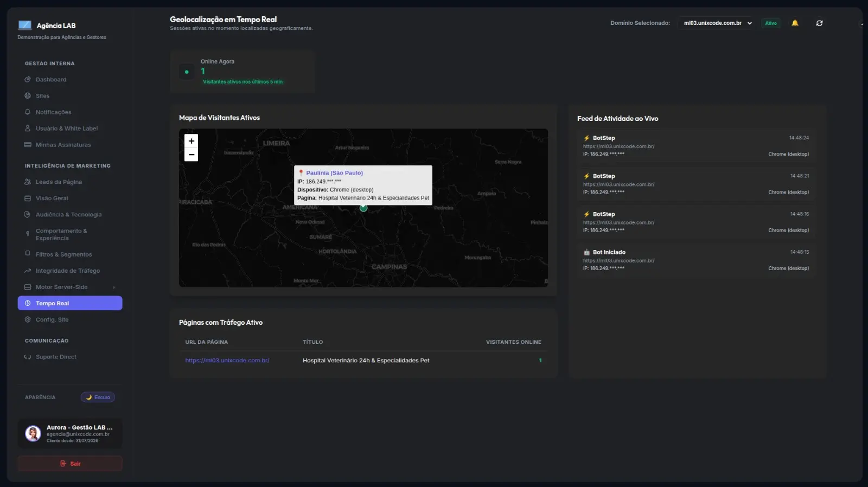Click the Visão Geral icon
The width and height of the screenshot is (868, 487).
pyautogui.click(x=28, y=198)
